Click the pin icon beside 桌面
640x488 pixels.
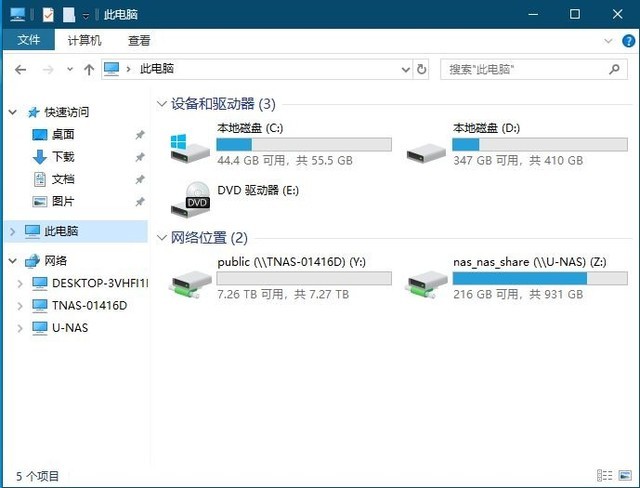click(x=140, y=135)
